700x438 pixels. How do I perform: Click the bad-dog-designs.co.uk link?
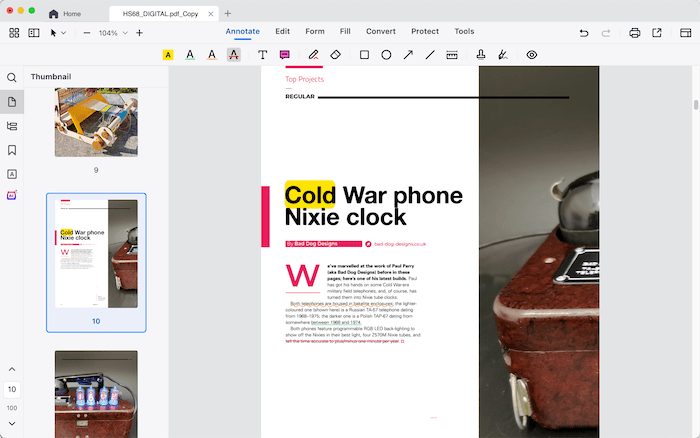[x=400, y=243]
